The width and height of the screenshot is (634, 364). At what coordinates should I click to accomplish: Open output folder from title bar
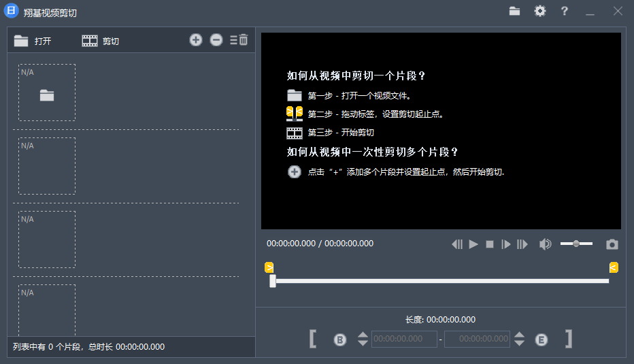coord(515,11)
